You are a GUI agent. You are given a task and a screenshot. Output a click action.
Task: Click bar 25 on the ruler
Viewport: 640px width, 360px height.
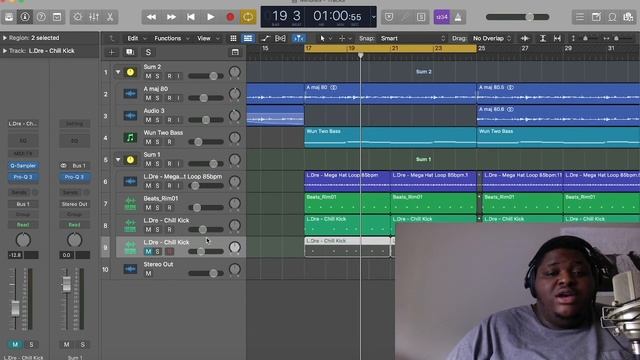tap(481, 49)
